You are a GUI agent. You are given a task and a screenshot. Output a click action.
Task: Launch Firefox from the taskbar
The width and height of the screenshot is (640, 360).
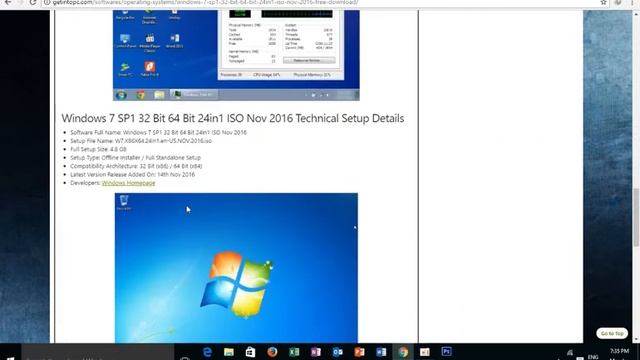[272, 352]
